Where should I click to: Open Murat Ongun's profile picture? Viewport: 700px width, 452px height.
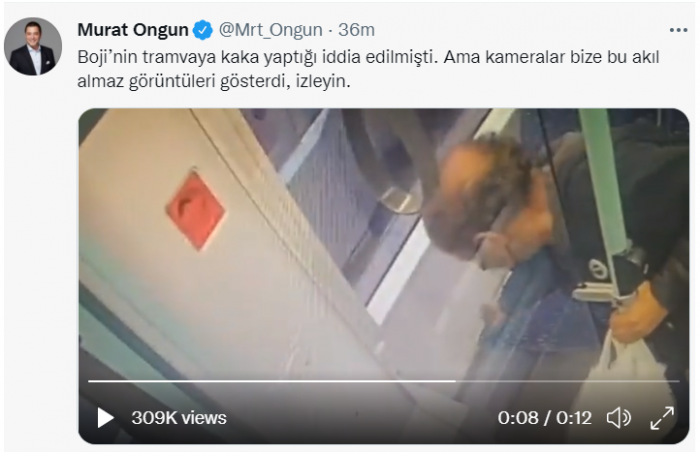33,46
